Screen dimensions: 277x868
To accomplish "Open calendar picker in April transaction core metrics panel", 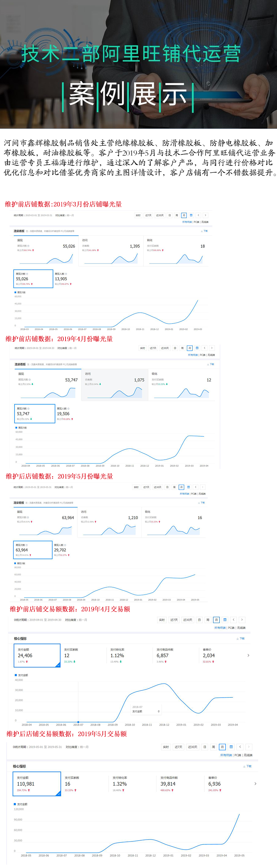I will pos(225,620).
